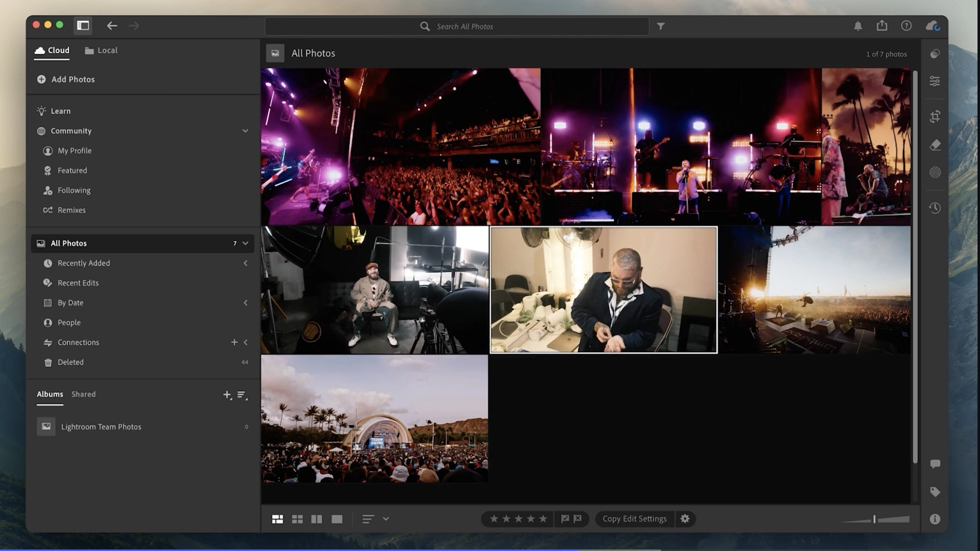Viewport: 980px width, 551px height.
Task: Toggle the left sidebar panel
Action: pos(83,25)
